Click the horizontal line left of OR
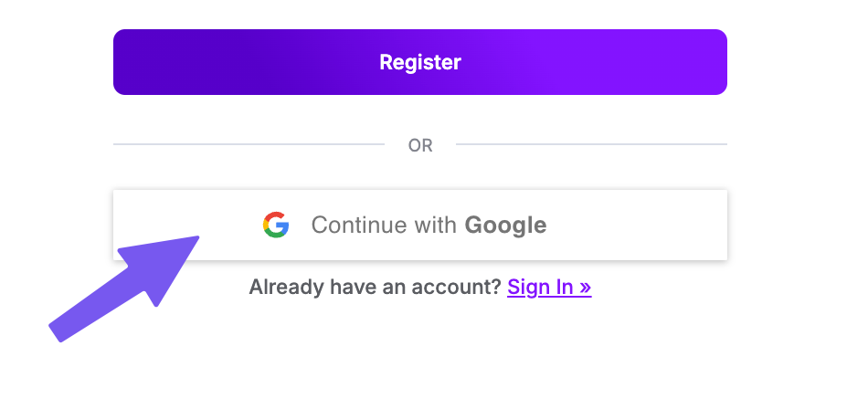This screenshot has height=409, width=868. [x=249, y=144]
